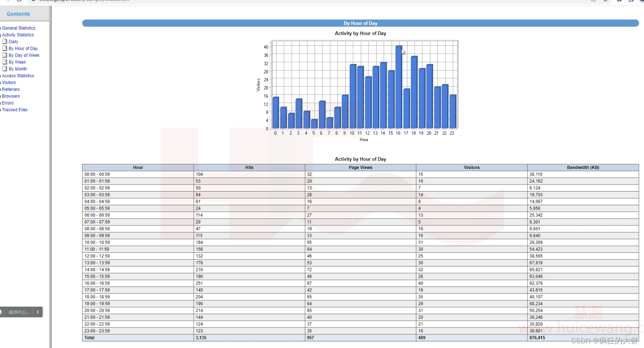The image size is (644, 348).
Task: Click the Bandwidth value 5,656
Action: tap(535, 208)
